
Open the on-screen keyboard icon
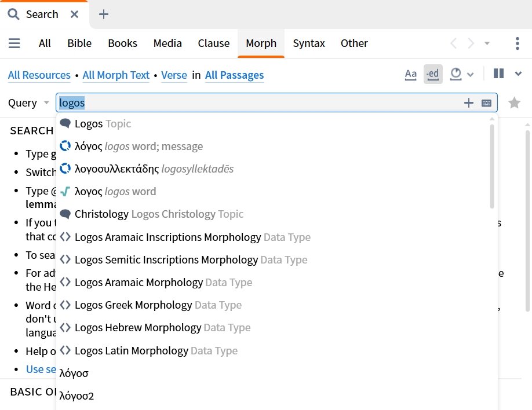coord(486,103)
